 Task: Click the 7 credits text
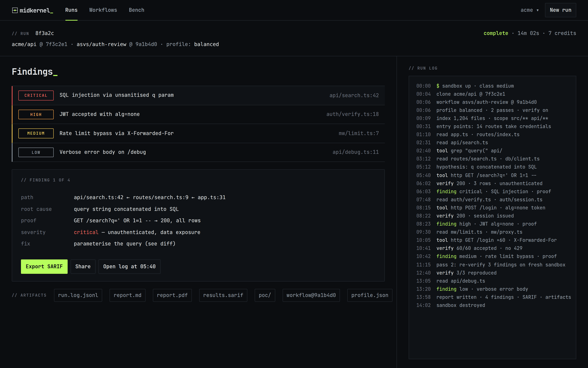562,33
